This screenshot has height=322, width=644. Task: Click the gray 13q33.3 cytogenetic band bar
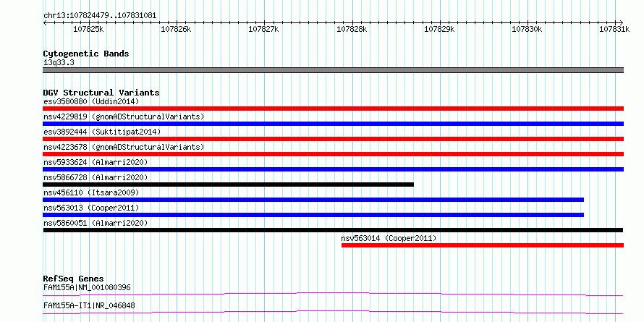click(333, 69)
